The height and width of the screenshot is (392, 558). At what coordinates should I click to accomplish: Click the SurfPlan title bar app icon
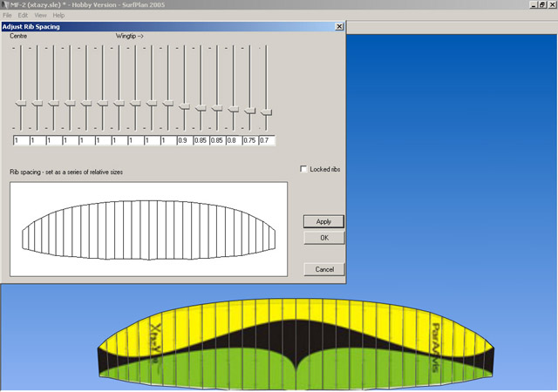click(x=5, y=5)
